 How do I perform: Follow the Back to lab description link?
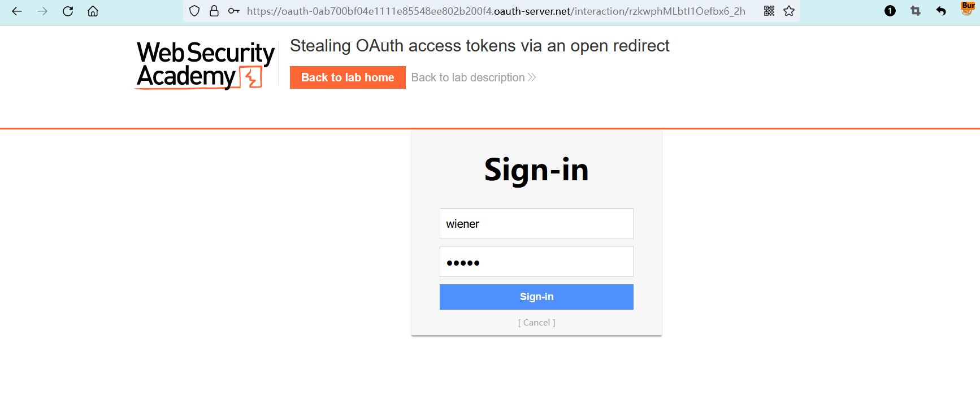[473, 77]
